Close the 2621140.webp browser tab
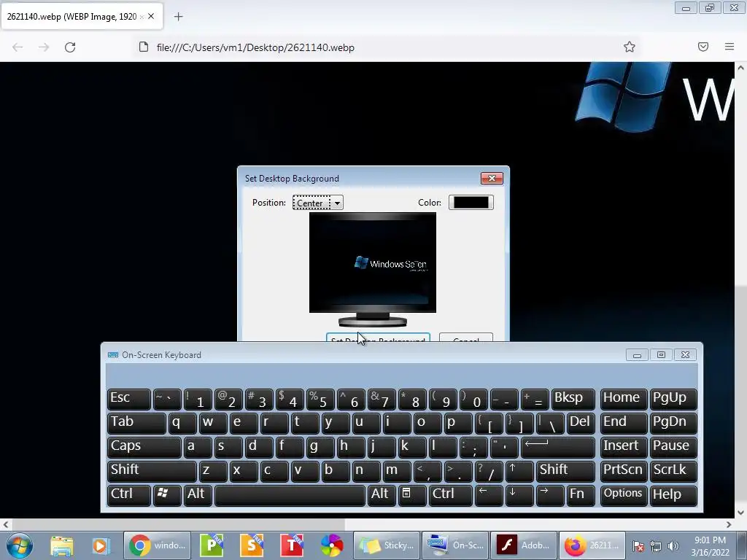The height and width of the screenshot is (560, 747). coord(151,16)
